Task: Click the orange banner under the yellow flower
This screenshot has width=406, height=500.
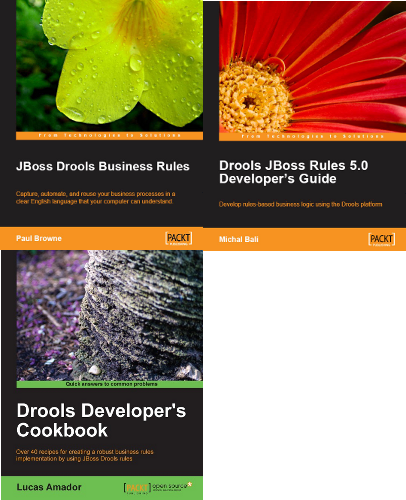Action: click(x=109, y=136)
